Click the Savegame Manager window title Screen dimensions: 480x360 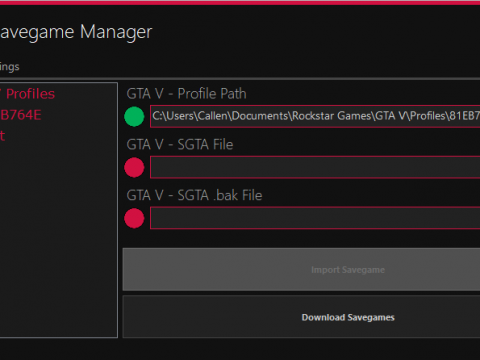click(x=76, y=33)
